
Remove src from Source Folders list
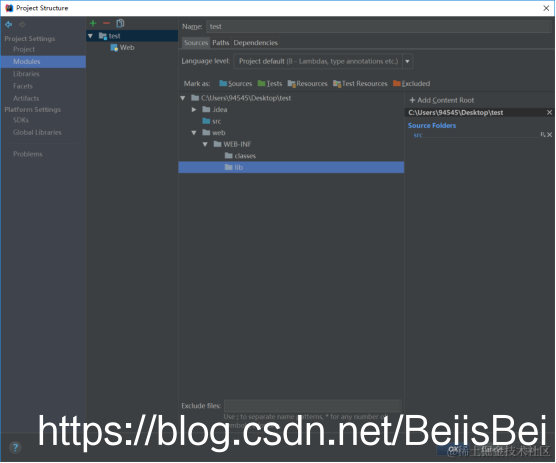pos(549,135)
